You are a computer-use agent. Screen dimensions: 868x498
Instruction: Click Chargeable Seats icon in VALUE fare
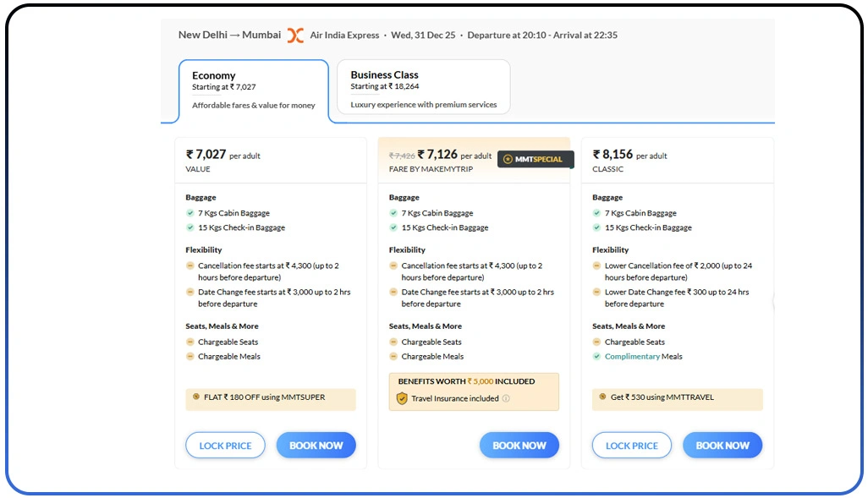[190, 342]
